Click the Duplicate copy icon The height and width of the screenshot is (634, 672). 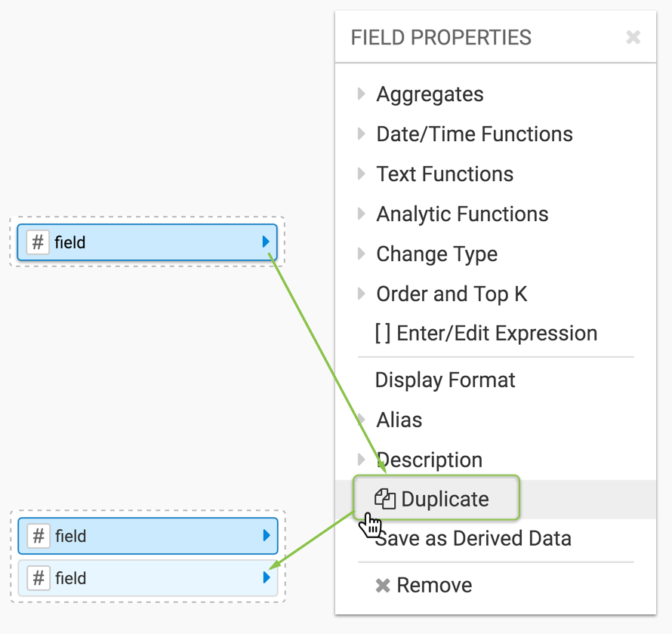pos(385,499)
